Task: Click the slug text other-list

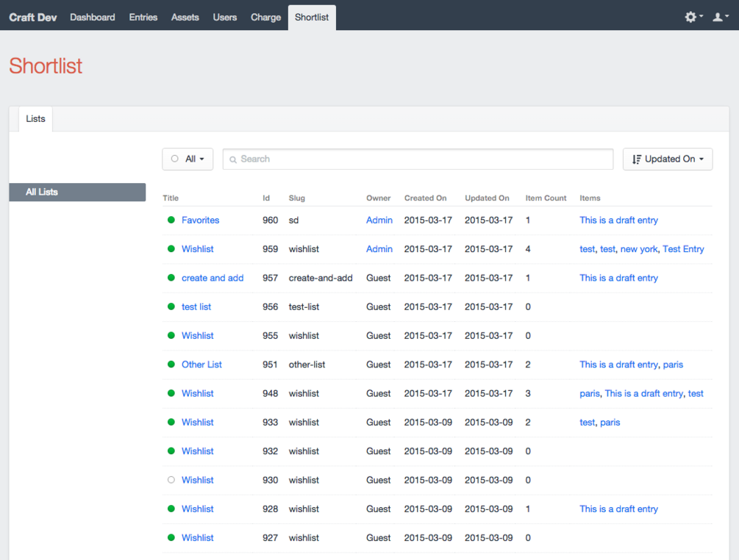Action: pyautogui.click(x=307, y=365)
